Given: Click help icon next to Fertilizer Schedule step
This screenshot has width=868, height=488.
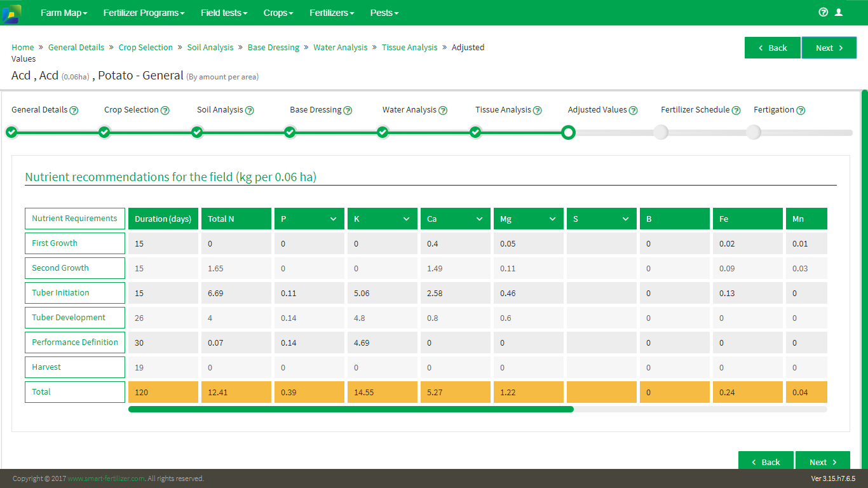Looking at the screenshot, I should tap(736, 111).
